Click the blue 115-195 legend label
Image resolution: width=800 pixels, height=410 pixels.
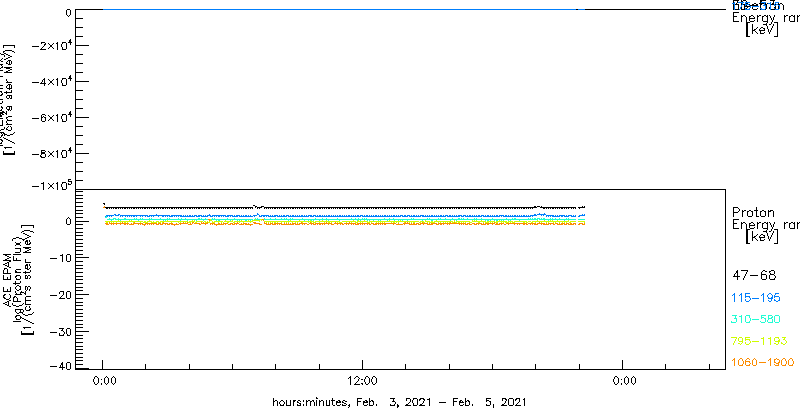tap(756, 298)
